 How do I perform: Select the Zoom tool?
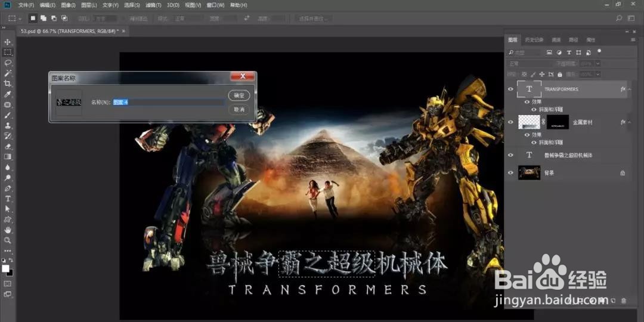click(x=7, y=240)
